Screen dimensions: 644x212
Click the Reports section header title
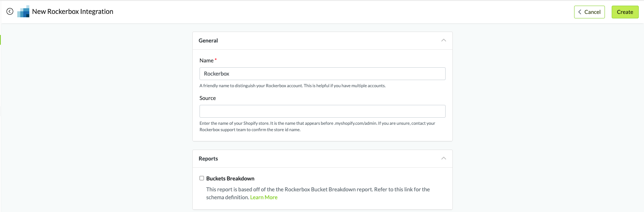(208, 159)
